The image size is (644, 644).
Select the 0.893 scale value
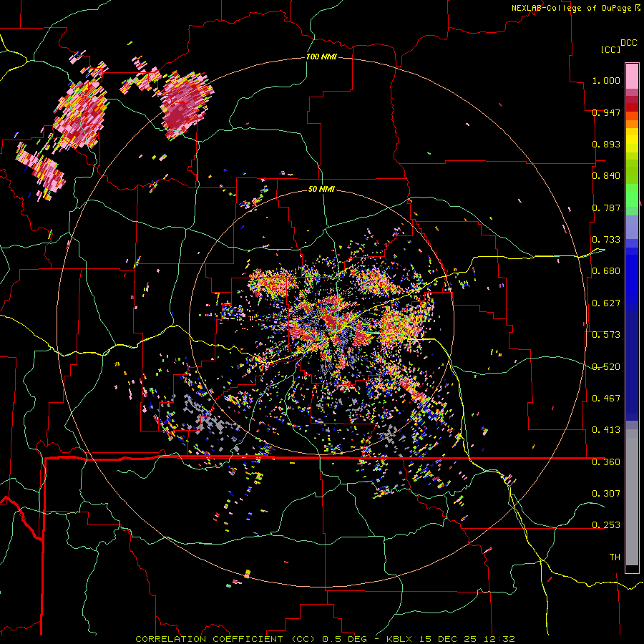(x=606, y=144)
